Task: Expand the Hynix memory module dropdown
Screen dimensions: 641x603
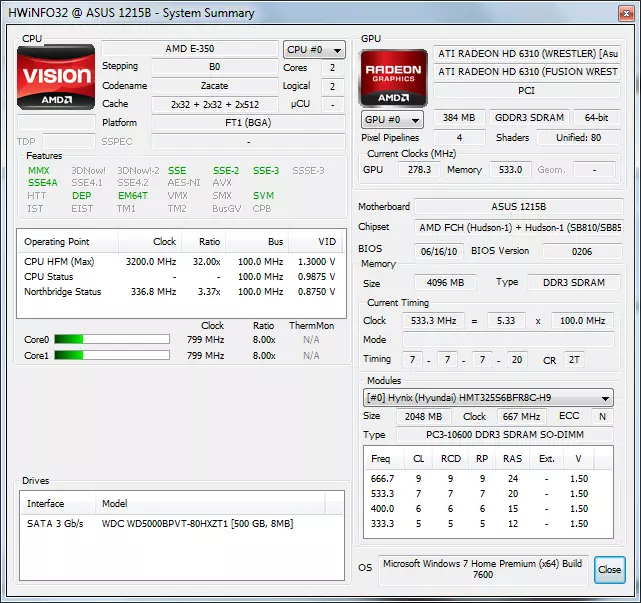Action: [488, 397]
